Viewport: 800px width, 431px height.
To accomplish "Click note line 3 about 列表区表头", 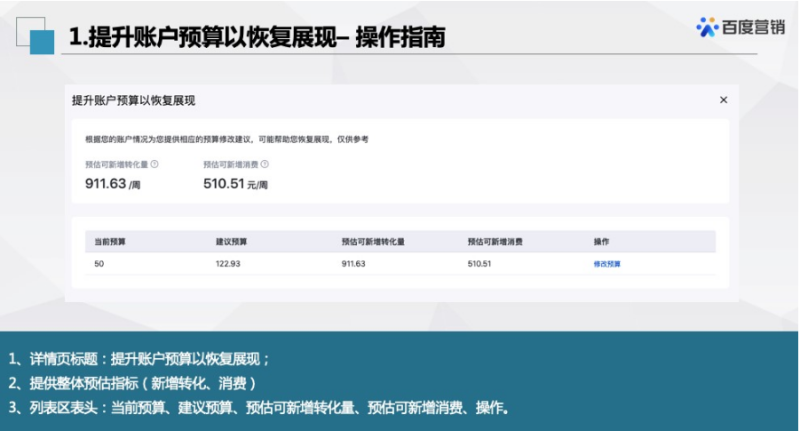I will pos(259,408).
